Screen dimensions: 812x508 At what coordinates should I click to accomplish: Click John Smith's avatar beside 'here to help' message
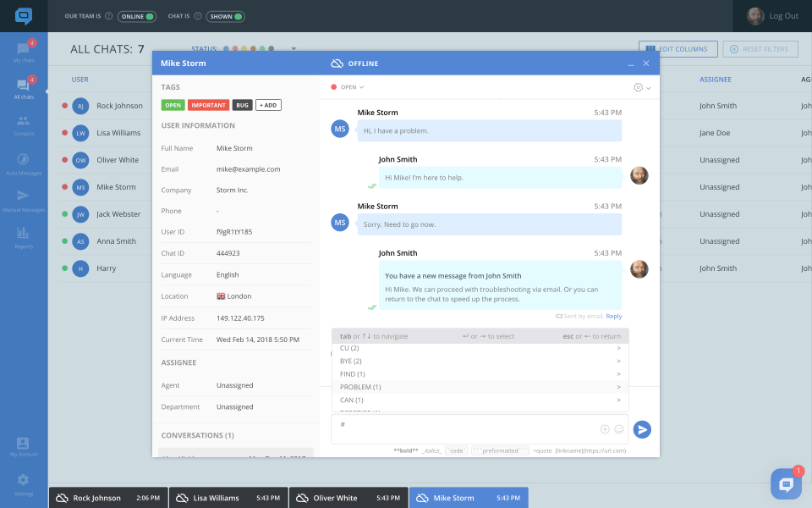639,176
